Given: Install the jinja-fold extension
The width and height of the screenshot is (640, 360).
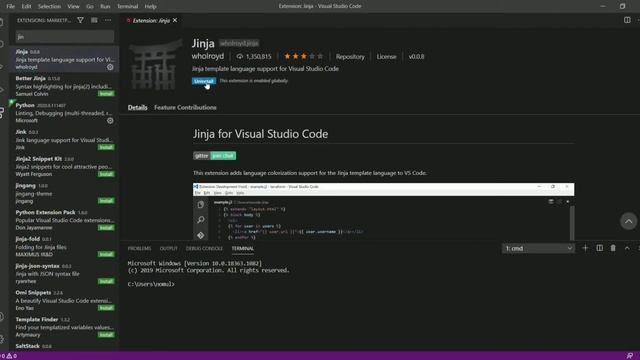Looking at the screenshot, I should pos(106,254).
